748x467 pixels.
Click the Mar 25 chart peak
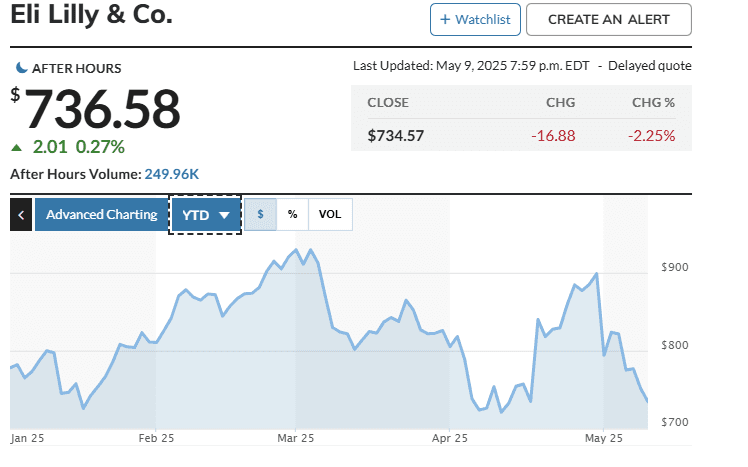pyautogui.click(x=296, y=250)
